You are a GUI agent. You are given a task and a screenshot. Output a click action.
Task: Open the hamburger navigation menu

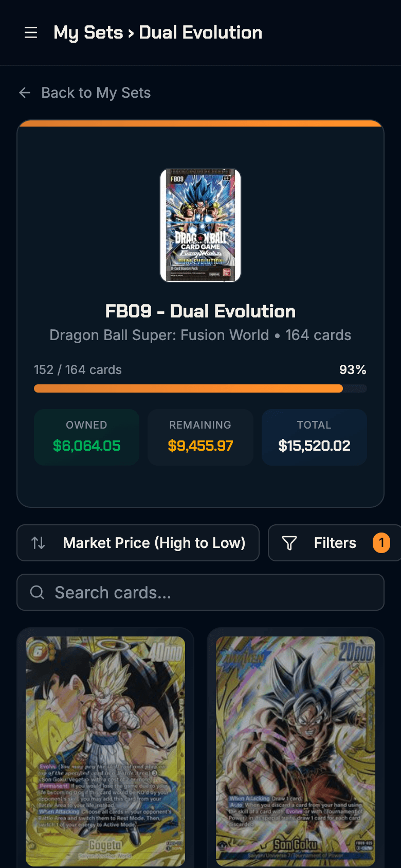31,32
